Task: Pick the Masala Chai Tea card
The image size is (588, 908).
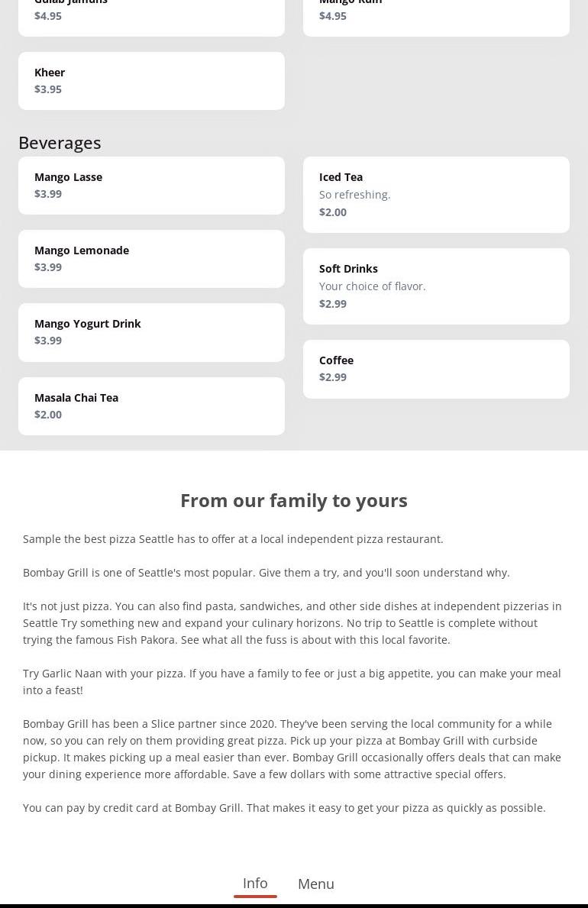Action: click(x=151, y=406)
